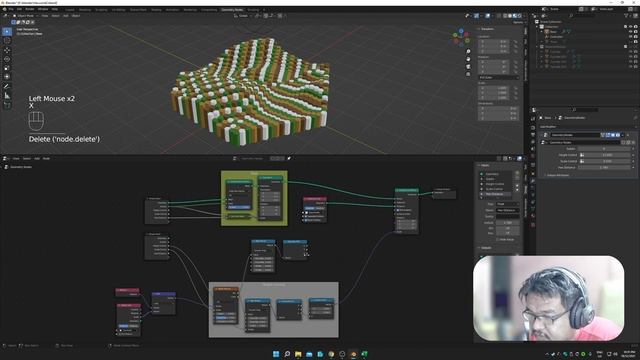Select the Select Box tool
Screen dimensions: 640x360
tap(7, 31)
